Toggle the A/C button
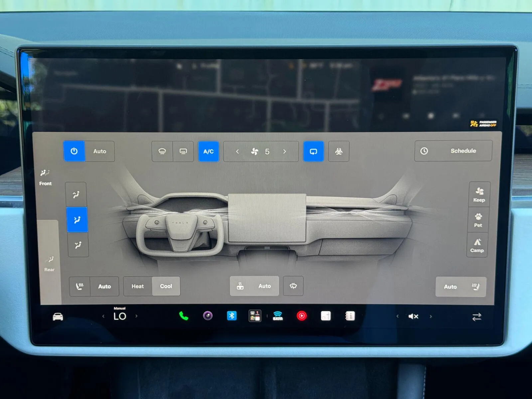 (x=208, y=152)
